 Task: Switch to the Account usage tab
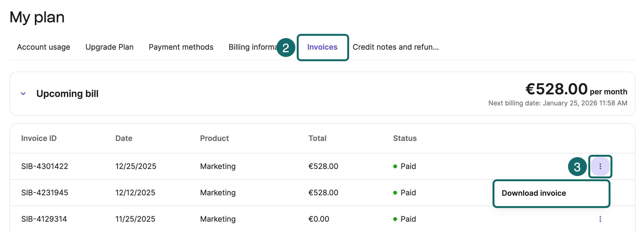[x=43, y=47]
